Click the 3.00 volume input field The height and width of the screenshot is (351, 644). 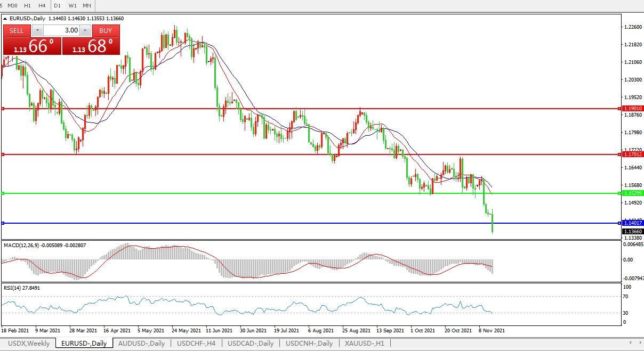click(61, 30)
